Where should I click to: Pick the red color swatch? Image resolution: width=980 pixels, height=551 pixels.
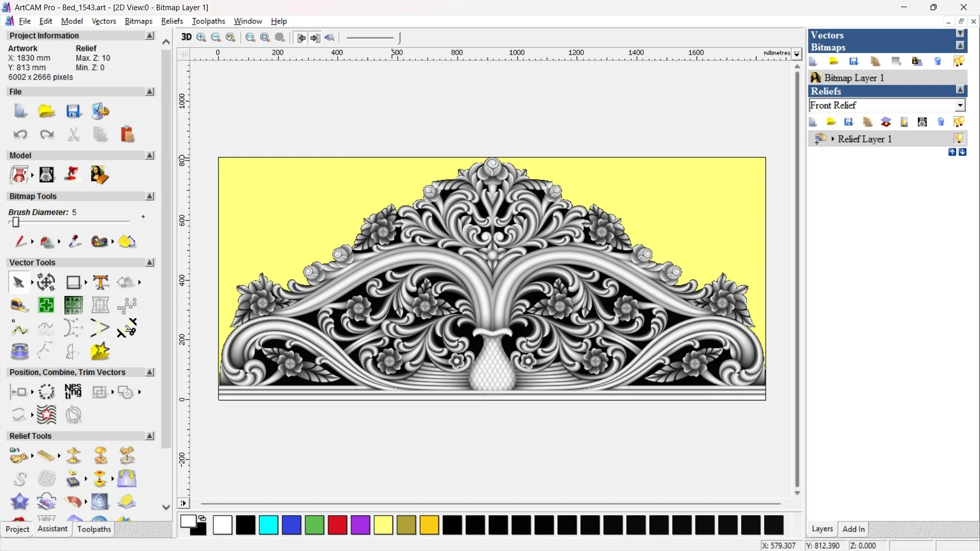click(337, 525)
